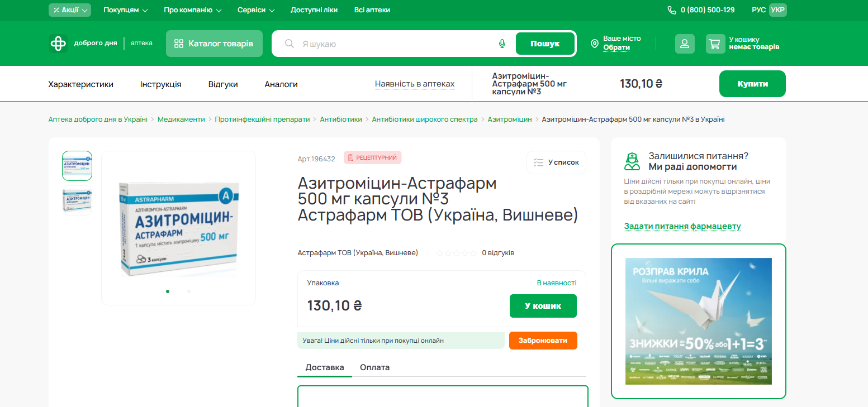Screen dimensions: 868x407
Task: Click cart text У кошику немає товарів
Action: [754, 44]
